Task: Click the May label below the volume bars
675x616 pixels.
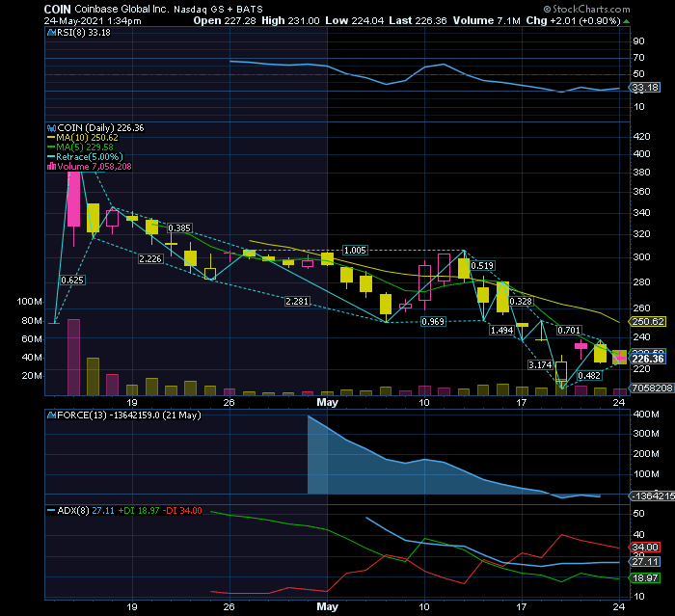Action: (x=327, y=403)
